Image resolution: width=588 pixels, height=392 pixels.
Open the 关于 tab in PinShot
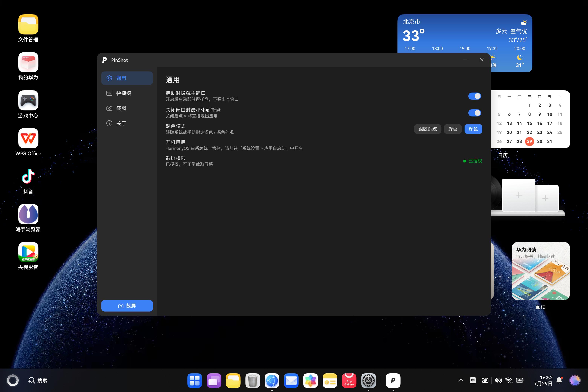point(127,123)
